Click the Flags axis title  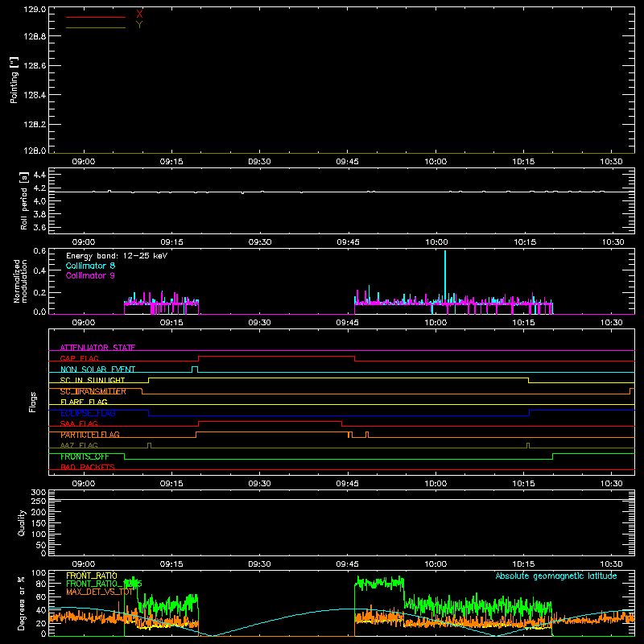coord(33,402)
